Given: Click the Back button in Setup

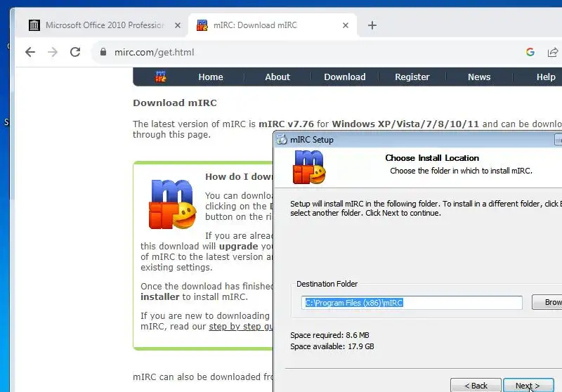Looking at the screenshot, I should click(476, 386).
